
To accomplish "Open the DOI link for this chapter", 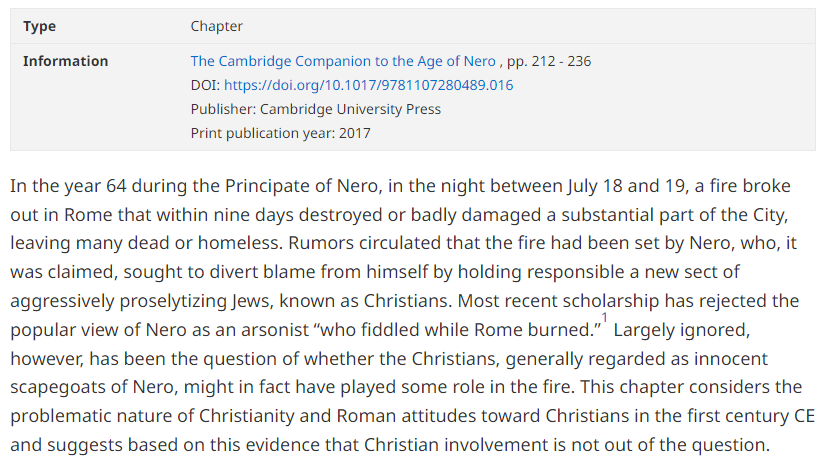I will (368, 85).
